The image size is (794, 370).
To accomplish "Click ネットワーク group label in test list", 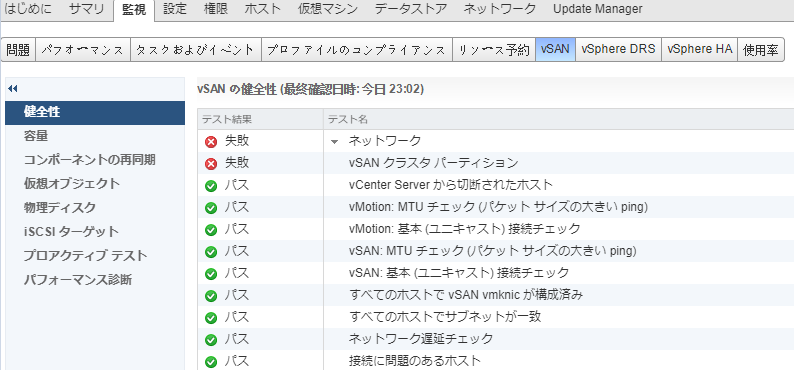I will 384,141.
